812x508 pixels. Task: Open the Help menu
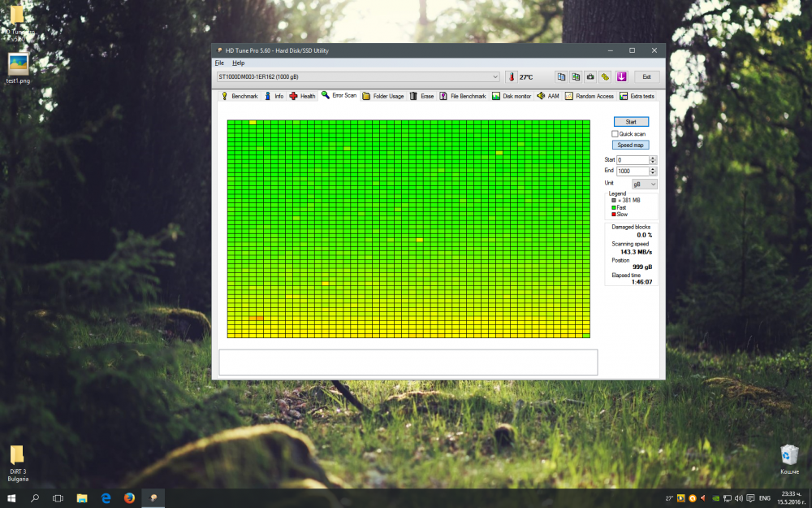[238, 63]
